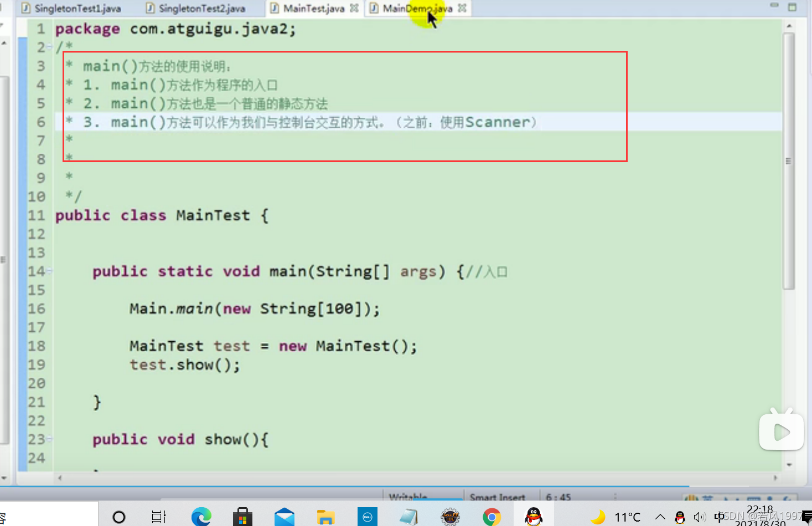Click the 'Scanner' word in line 6 comment

coord(498,122)
